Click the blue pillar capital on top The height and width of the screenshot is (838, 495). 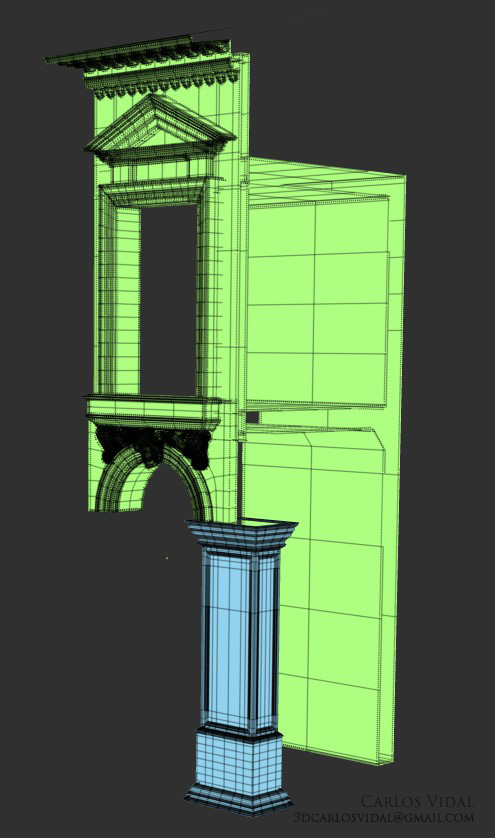241,535
